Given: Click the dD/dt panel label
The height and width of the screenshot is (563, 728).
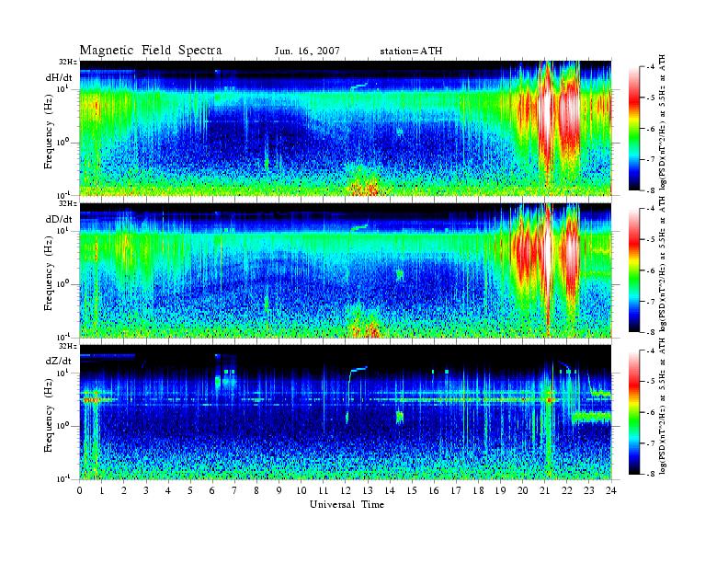Looking at the screenshot, I should (x=59, y=219).
